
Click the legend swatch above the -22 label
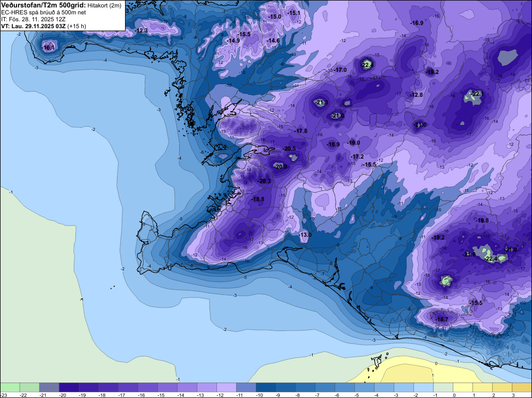tap(29, 387)
